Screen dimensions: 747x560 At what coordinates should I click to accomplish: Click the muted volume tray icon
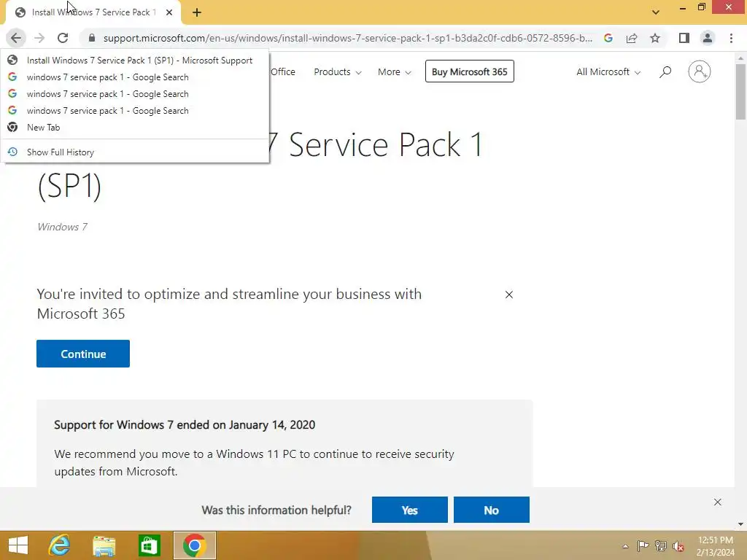[x=678, y=545]
